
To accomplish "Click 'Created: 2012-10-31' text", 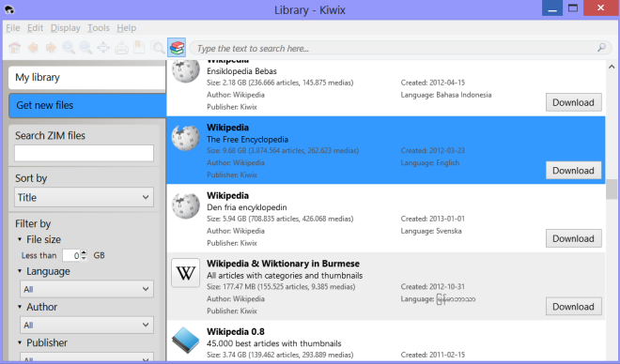I will click(x=433, y=287).
